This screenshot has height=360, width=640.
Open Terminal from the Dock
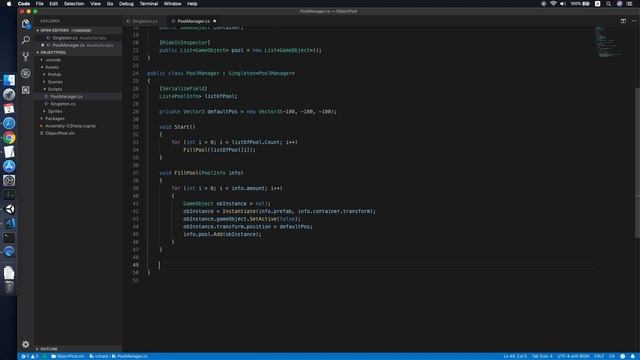(9, 238)
